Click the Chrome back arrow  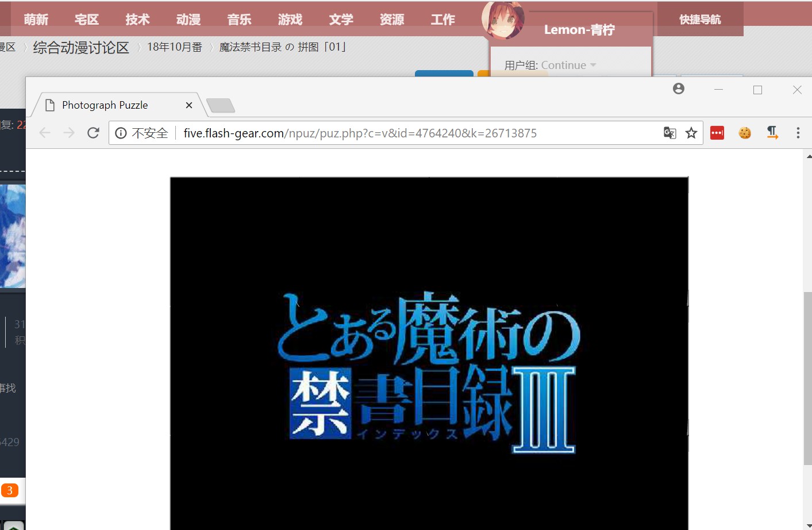45,133
